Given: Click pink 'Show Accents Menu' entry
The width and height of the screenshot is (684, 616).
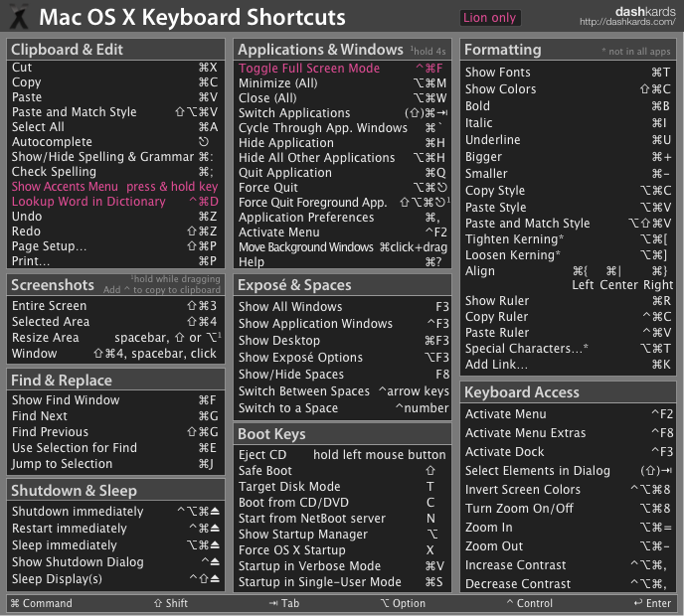Looking at the screenshot, I should pyautogui.click(x=115, y=187).
